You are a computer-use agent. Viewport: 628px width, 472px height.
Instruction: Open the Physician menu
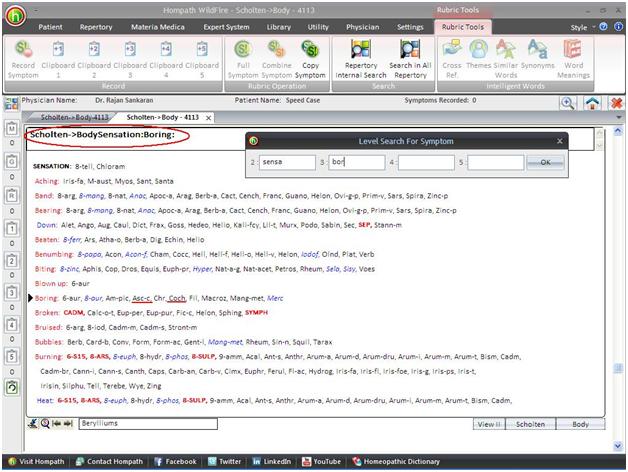pyautogui.click(x=362, y=27)
